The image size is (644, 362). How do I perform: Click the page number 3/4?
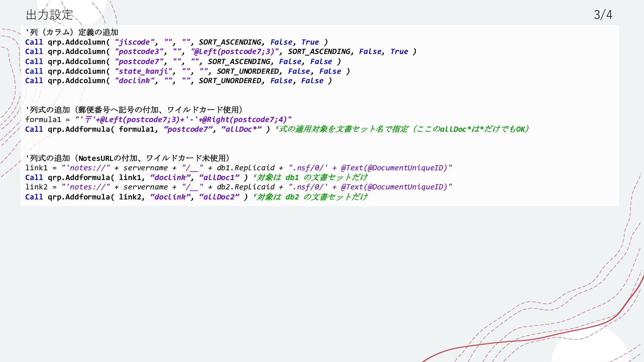point(603,15)
